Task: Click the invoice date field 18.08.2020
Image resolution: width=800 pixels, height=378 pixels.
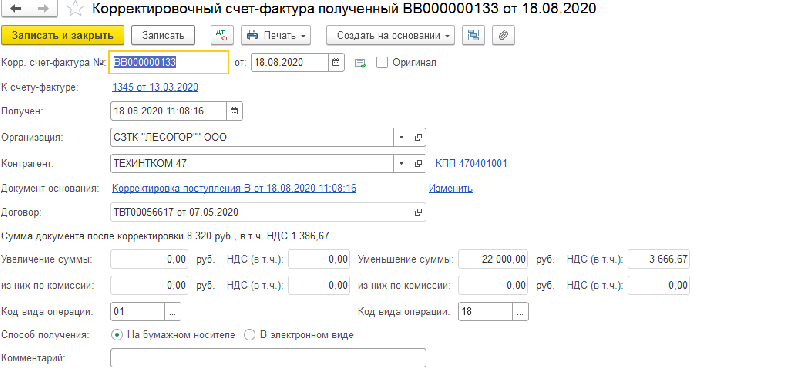Action: pyautogui.click(x=290, y=63)
